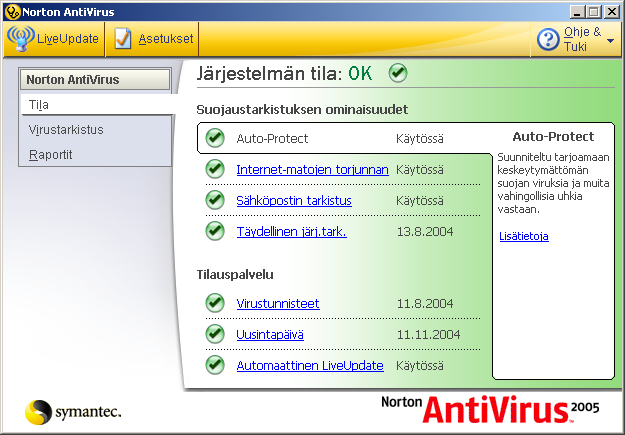Viewport: 625px width, 435px height.
Task: Click Käytössä status for Automaattinen LiveUpdate
Action: click(x=420, y=366)
